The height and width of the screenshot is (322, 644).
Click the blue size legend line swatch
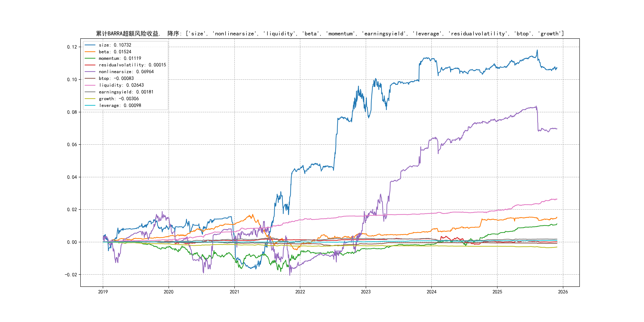(x=90, y=45)
